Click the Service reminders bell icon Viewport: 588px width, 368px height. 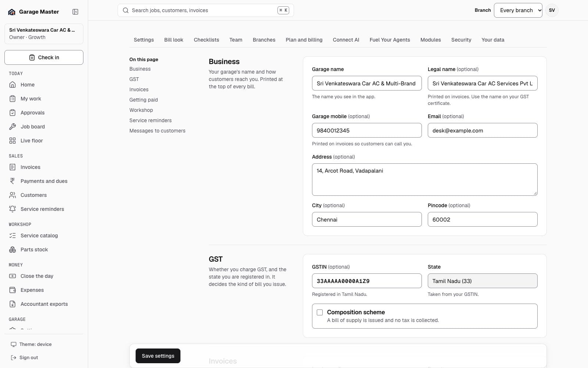coord(12,209)
